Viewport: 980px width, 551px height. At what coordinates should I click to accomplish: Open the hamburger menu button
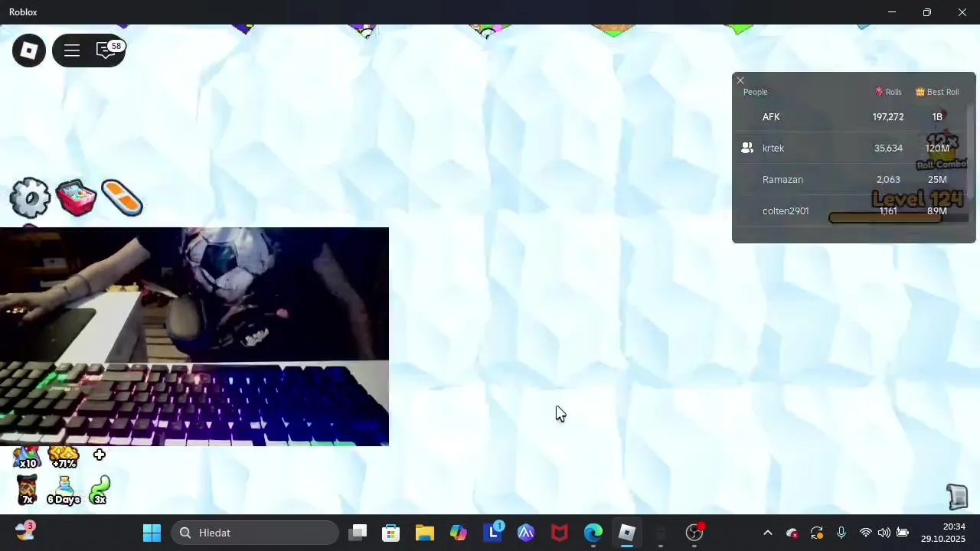(x=72, y=51)
